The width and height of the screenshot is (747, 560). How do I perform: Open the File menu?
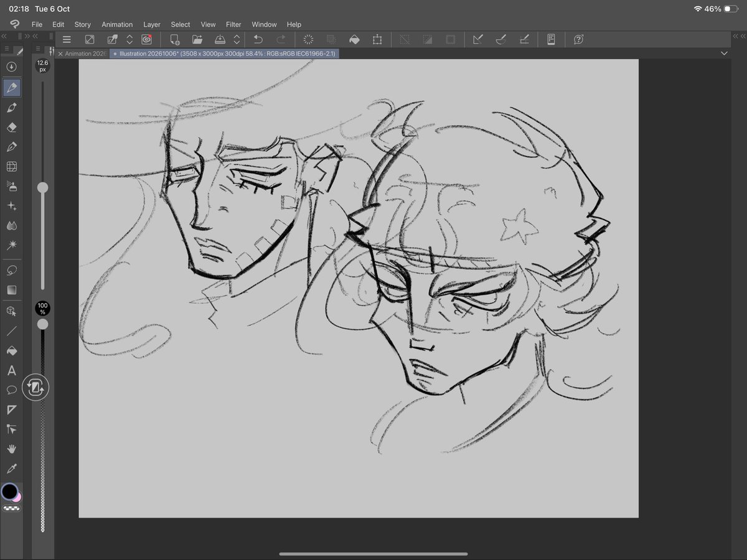click(37, 24)
